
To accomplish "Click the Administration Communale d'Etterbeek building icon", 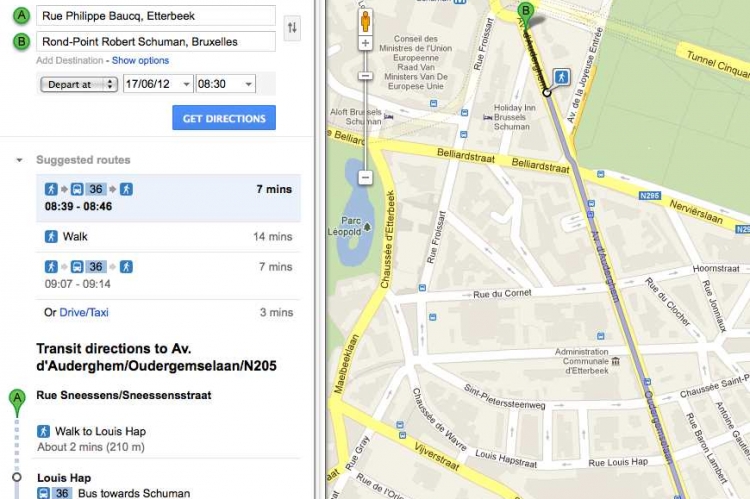I will pyautogui.click(x=616, y=361).
